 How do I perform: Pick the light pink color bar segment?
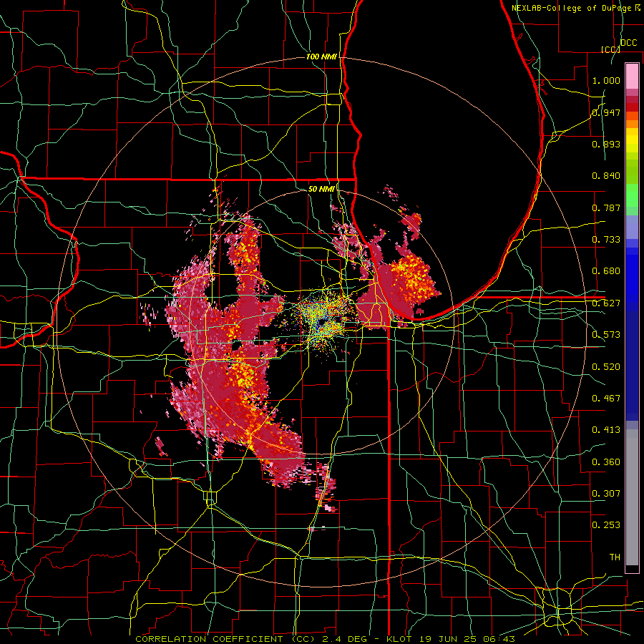632,77
